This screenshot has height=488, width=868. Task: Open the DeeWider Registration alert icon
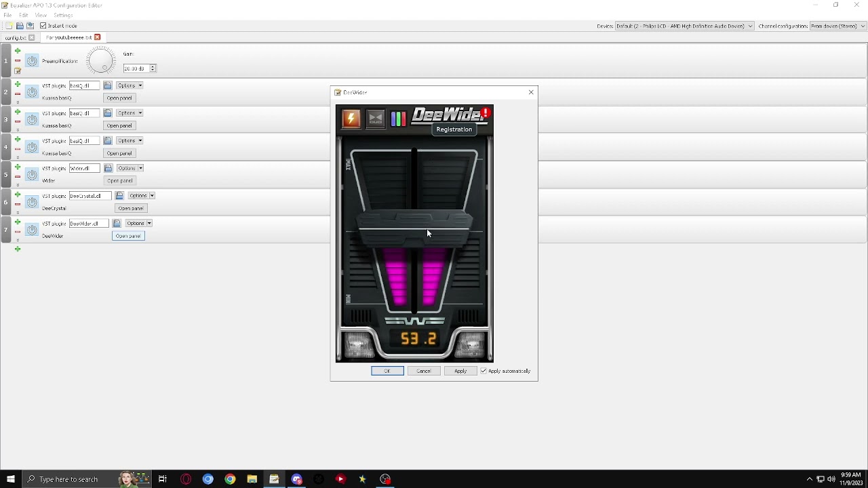coord(486,113)
